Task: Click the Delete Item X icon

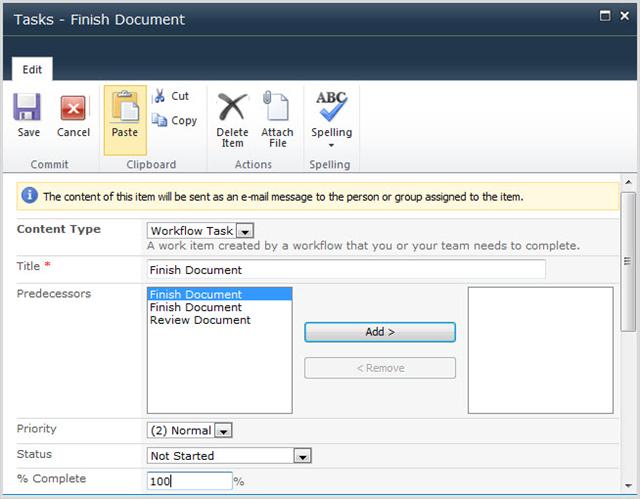Action: pyautogui.click(x=232, y=106)
